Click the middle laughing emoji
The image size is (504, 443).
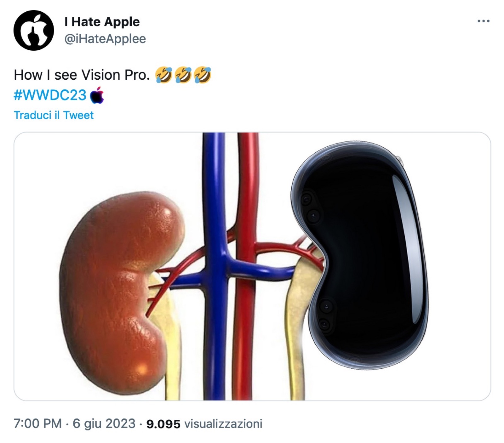(183, 75)
